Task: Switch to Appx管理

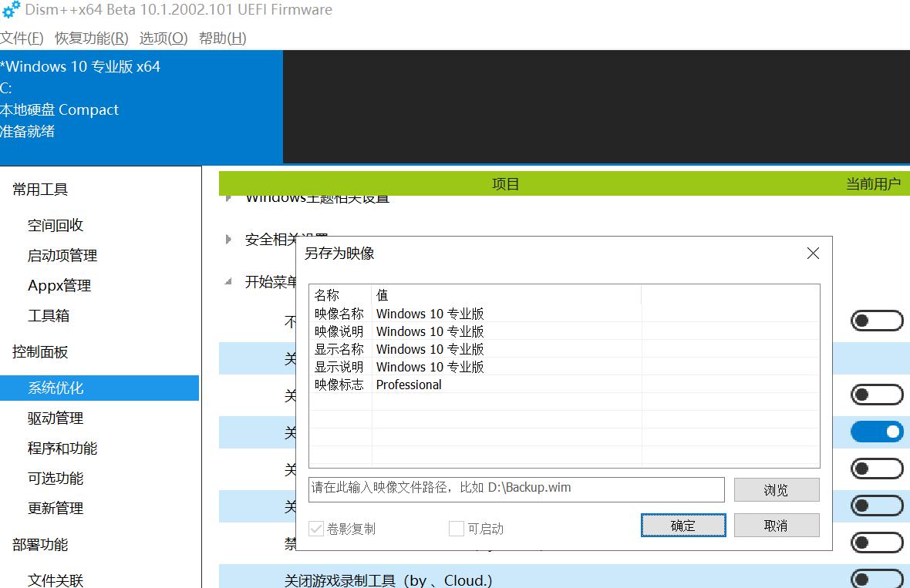Action: pos(59,285)
